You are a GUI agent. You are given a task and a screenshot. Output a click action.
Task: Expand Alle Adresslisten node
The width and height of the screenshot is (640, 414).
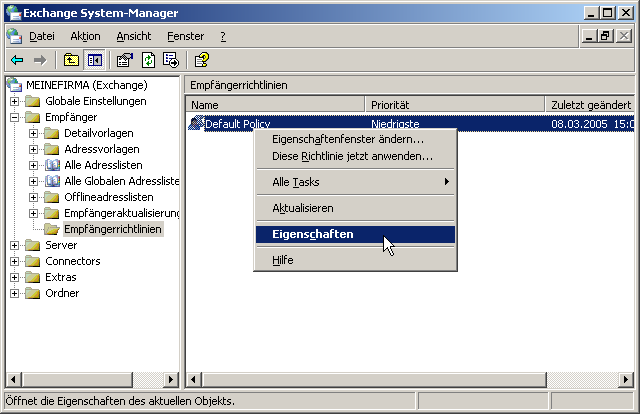pos(33,165)
